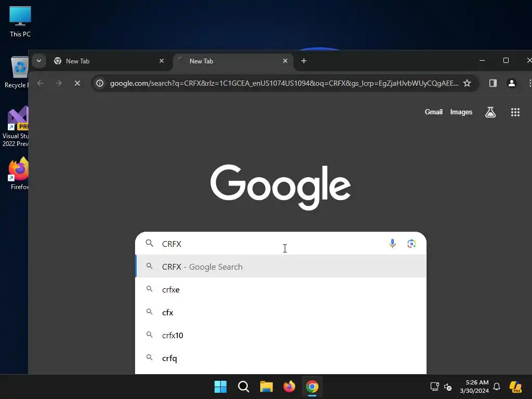Image resolution: width=532 pixels, height=399 pixels.
Task: Pick the 'crfx10' suggestion
Action: tap(281, 335)
